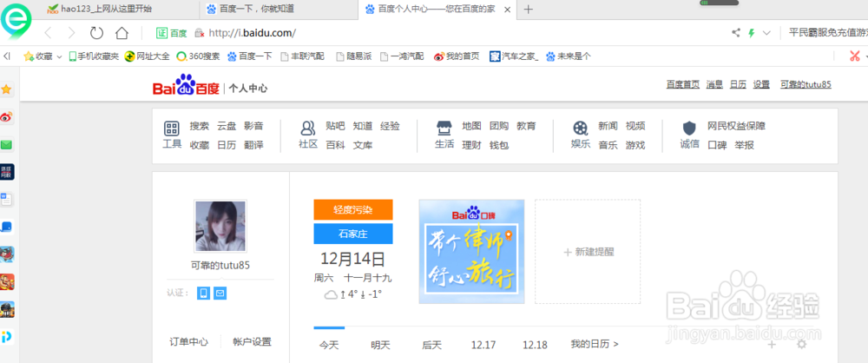868x363 pixels.
Task: Click calendar add plus icon
Action: (773, 345)
